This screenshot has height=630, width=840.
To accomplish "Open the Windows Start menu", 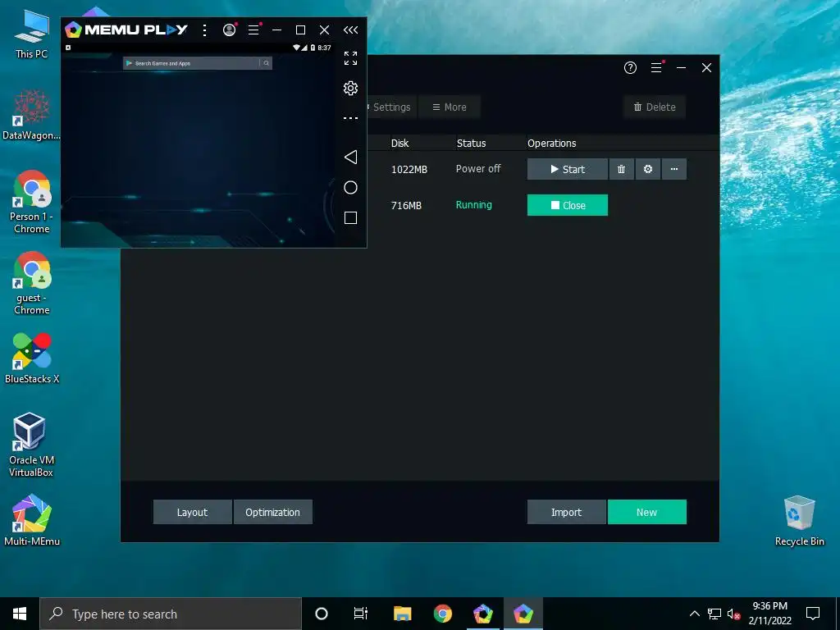I will (x=20, y=614).
